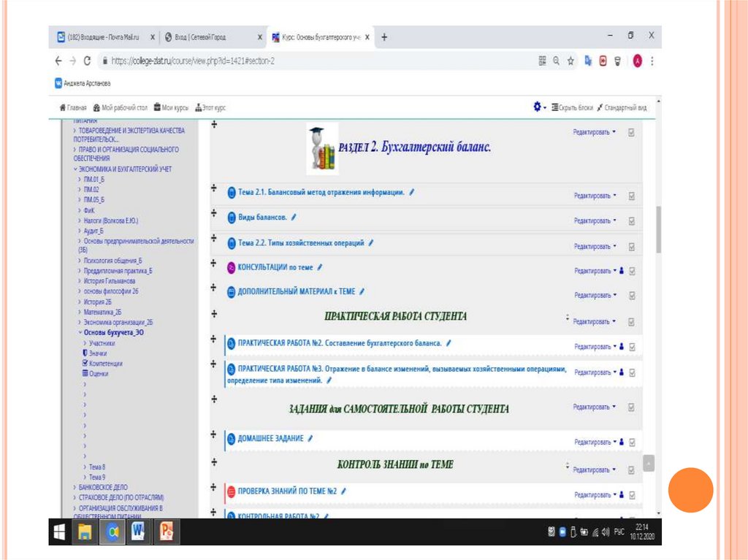Tick the checkbox in ДОПОЛНИТЕЛЬНЫЙ МАТЕРИАЛ row
This screenshot has width=748, height=560.
pyautogui.click(x=632, y=296)
